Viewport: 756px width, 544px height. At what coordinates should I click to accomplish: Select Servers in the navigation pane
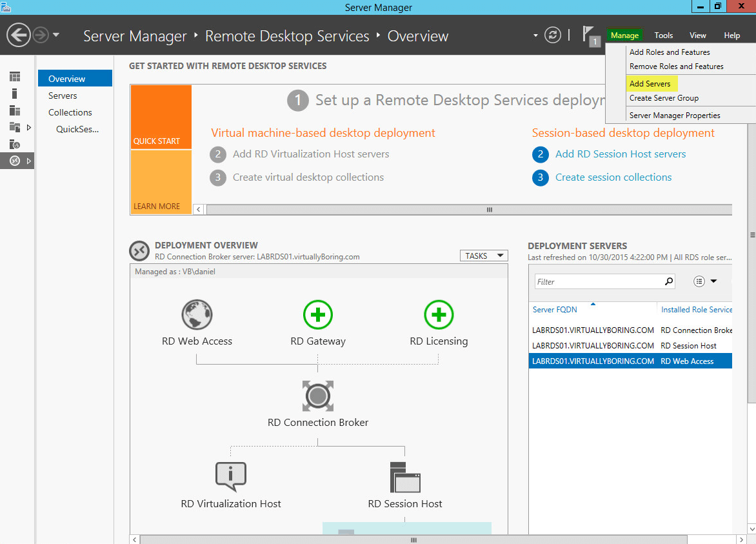click(63, 96)
